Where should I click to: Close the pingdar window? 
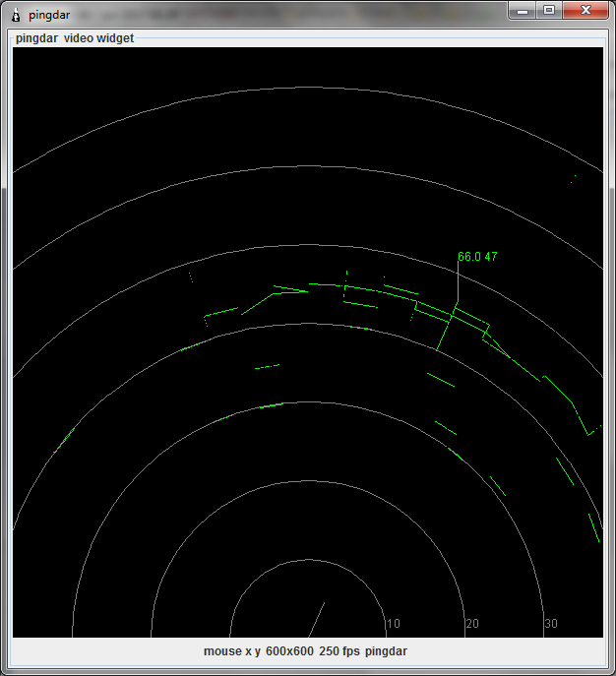point(585,11)
